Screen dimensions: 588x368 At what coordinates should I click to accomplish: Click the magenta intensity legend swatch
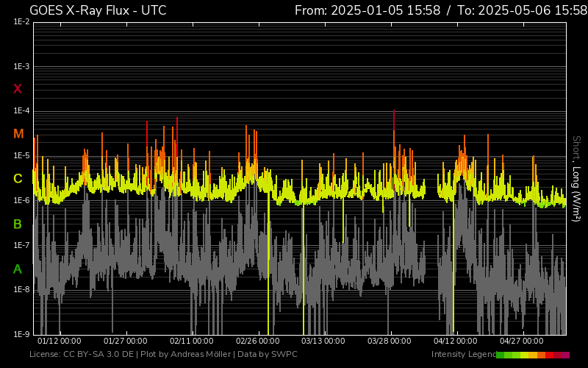(565, 355)
